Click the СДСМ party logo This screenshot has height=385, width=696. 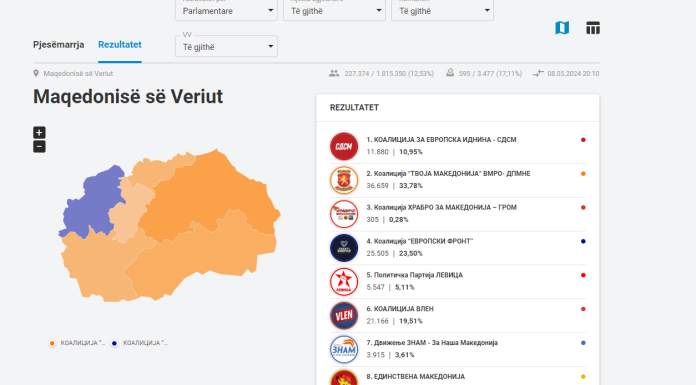click(x=344, y=146)
